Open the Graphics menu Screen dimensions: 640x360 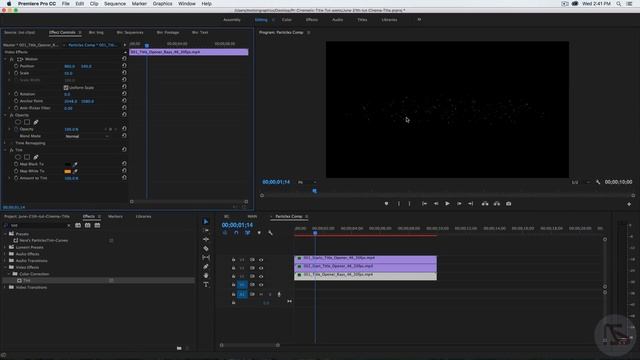pos(162,4)
